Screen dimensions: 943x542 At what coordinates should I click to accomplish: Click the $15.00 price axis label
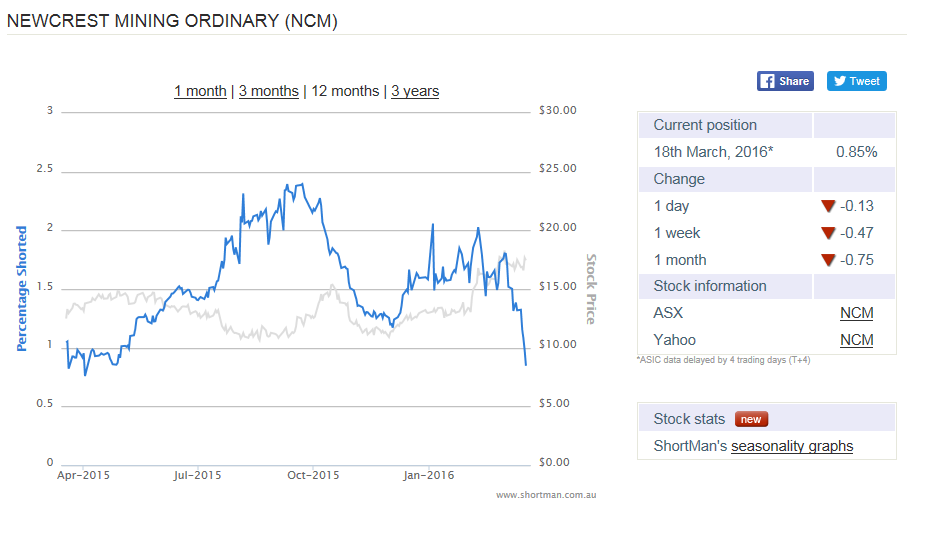[558, 286]
